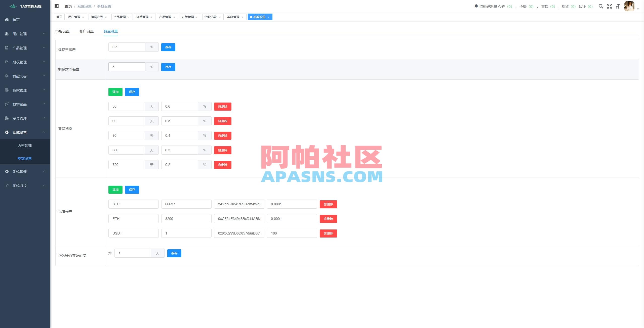Open the notification bell for pending messages
The width and height of the screenshot is (644, 328).
(x=476, y=6)
